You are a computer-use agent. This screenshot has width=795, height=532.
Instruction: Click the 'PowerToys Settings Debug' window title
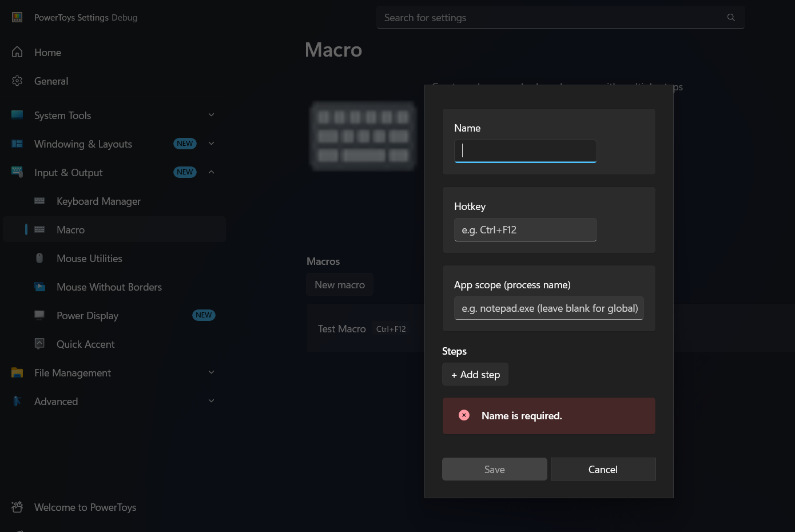click(x=86, y=18)
